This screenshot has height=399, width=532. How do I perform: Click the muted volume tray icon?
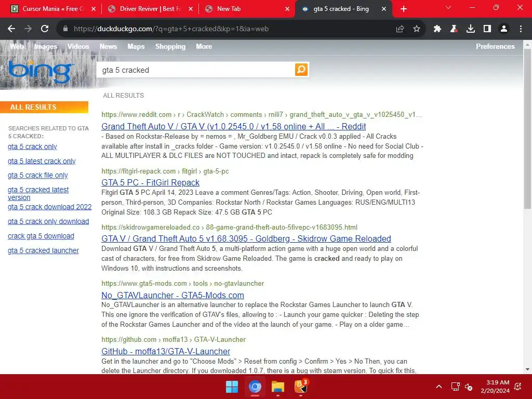click(x=469, y=387)
